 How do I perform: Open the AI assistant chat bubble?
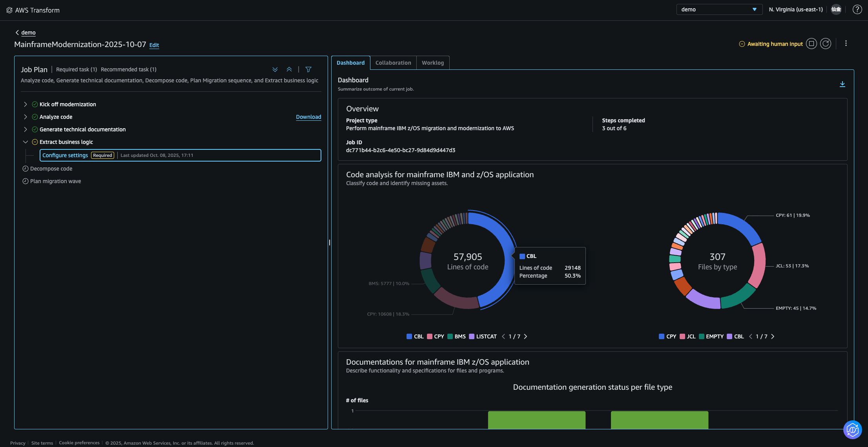852,430
